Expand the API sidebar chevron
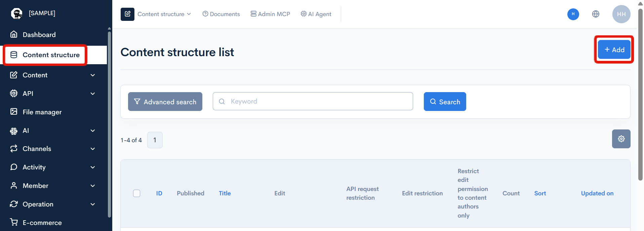644x231 pixels. pyautogui.click(x=93, y=93)
